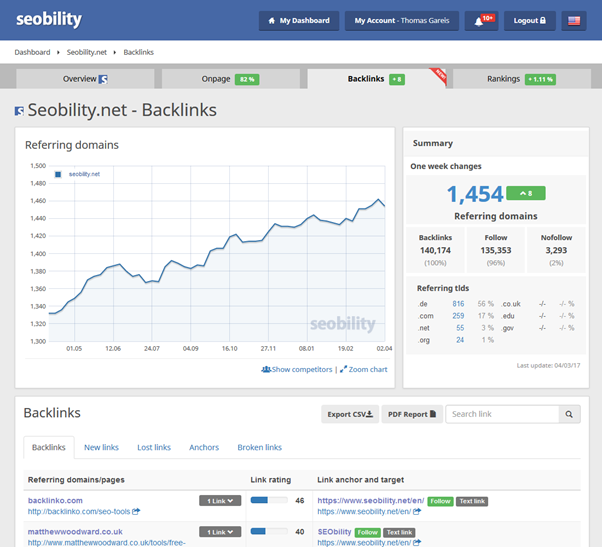Click the Link rating column header
This screenshot has width=602, height=547.
271,480
